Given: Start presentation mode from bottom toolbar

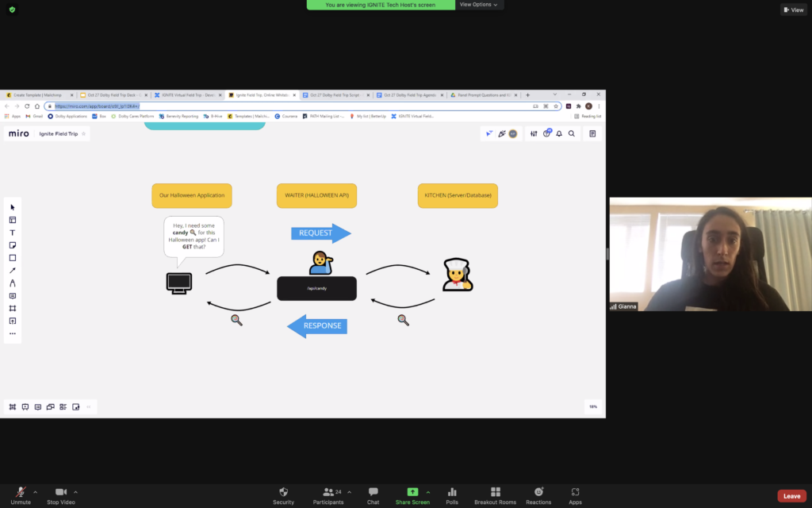Looking at the screenshot, I should click(25, 407).
